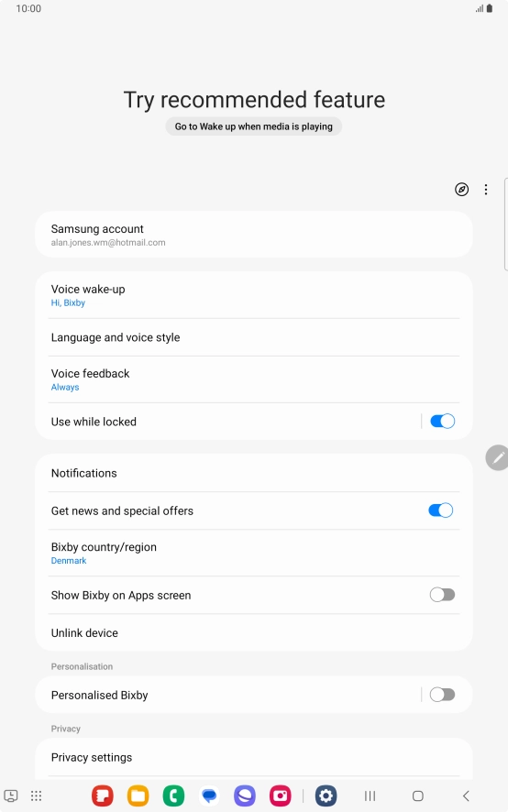Open the Settings gear app in taskbar
This screenshot has width=508, height=812.
tap(326, 796)
